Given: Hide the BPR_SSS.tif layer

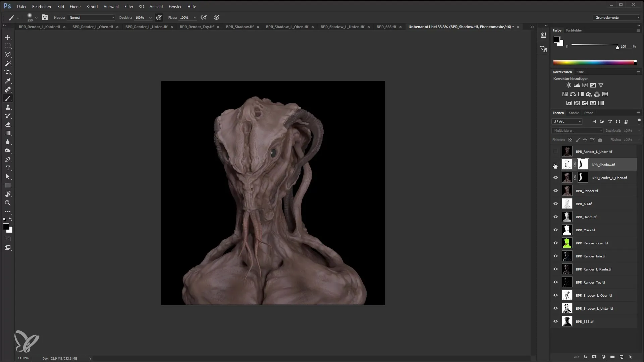Looking at the screenshot, I should point(555,321).
